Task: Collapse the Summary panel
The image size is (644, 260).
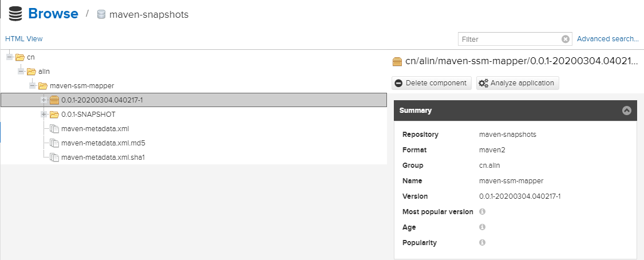Action: point(627,111)
